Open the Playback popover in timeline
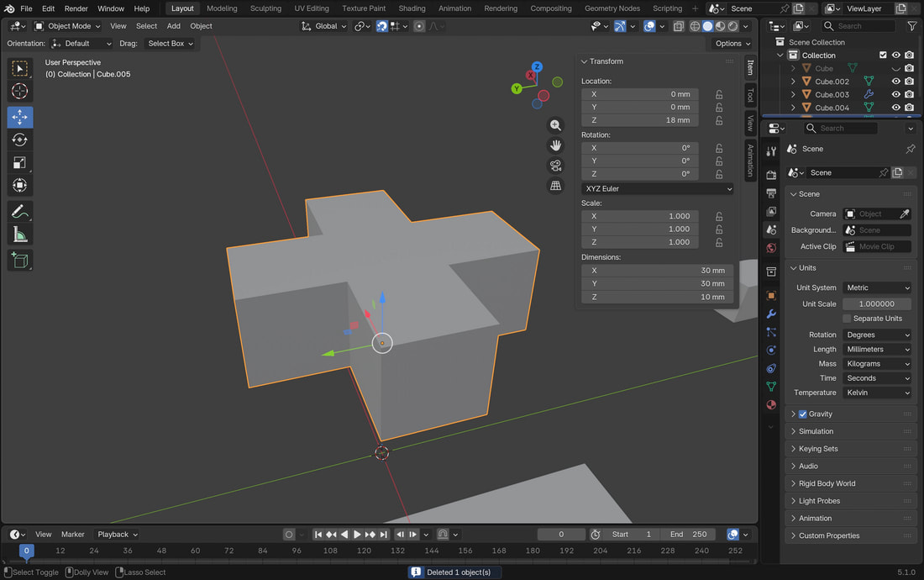The image size is (924, 580). [117, 535]
